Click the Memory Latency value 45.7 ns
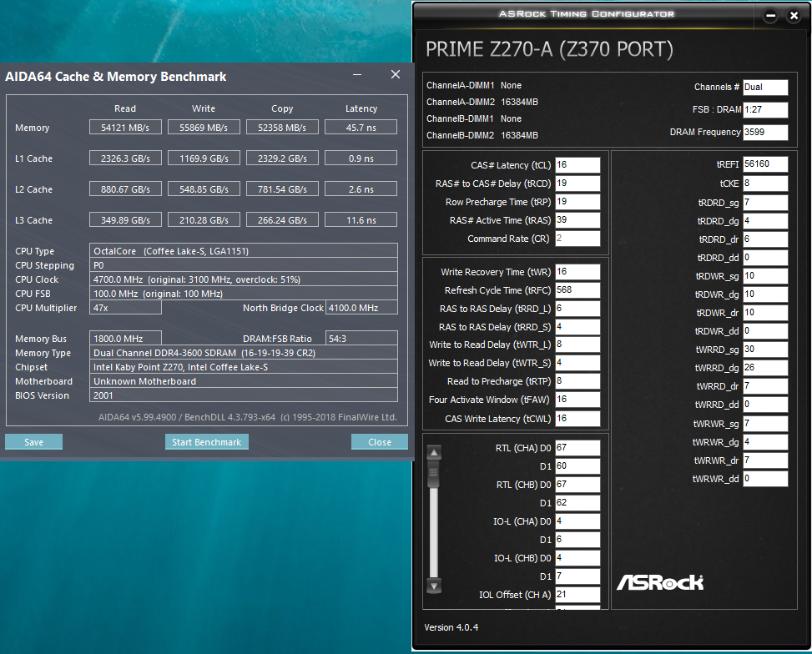 point(361,128)
